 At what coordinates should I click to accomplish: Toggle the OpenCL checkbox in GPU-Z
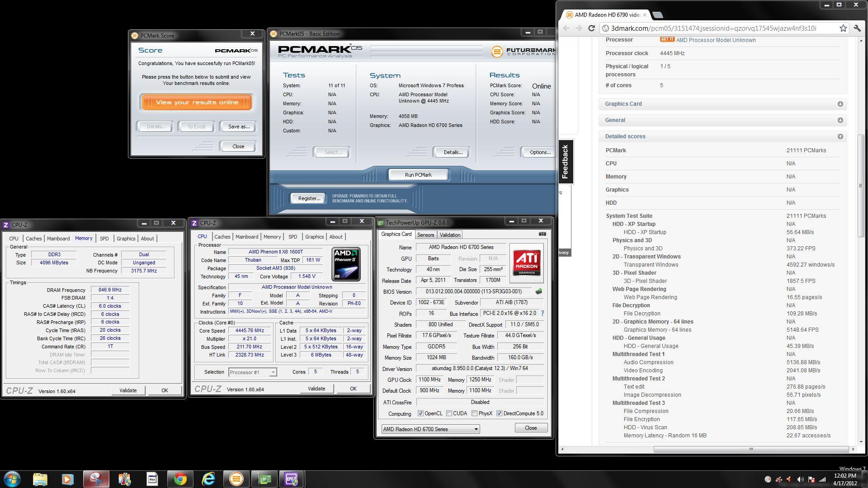420,413
